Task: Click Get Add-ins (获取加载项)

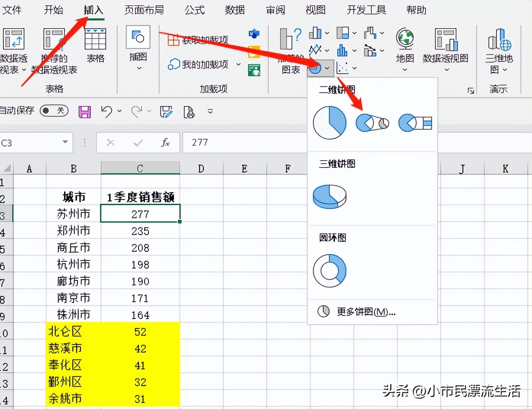Action: (x=198, y=40)
